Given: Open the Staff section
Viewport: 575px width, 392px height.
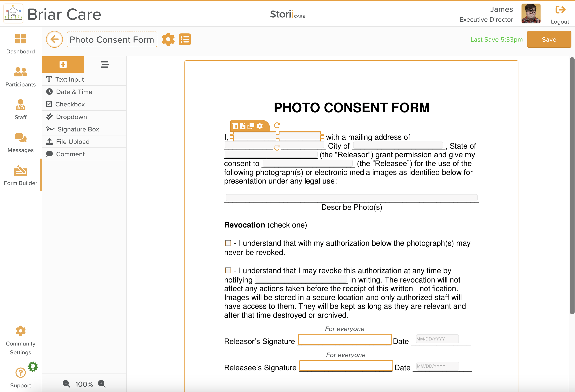Looking at the screenshot, I should 21,110.
